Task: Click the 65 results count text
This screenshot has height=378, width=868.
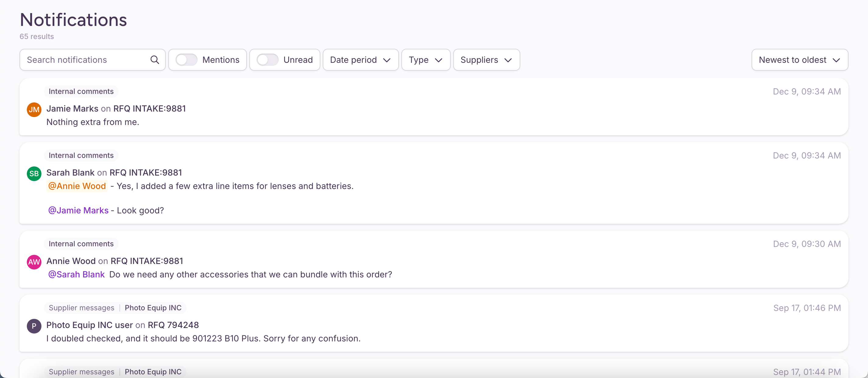Action: click(37, 36)
